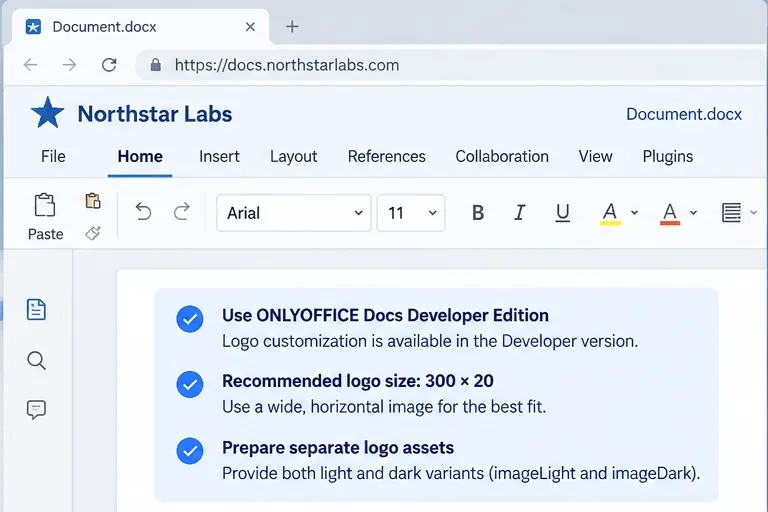Redo the last action
768x512 pixels.
pyautogui.click(x=182, y=212)
